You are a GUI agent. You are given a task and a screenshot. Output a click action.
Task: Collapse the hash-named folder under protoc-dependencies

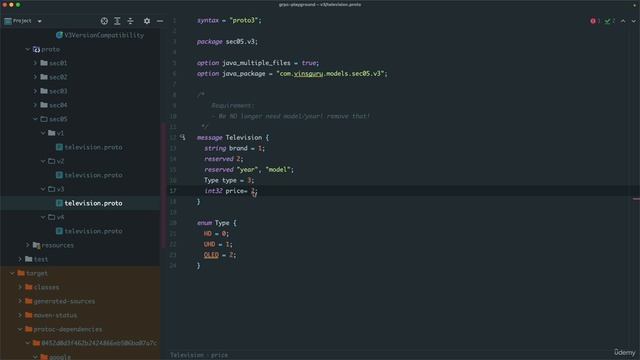(x=27, y=343)
